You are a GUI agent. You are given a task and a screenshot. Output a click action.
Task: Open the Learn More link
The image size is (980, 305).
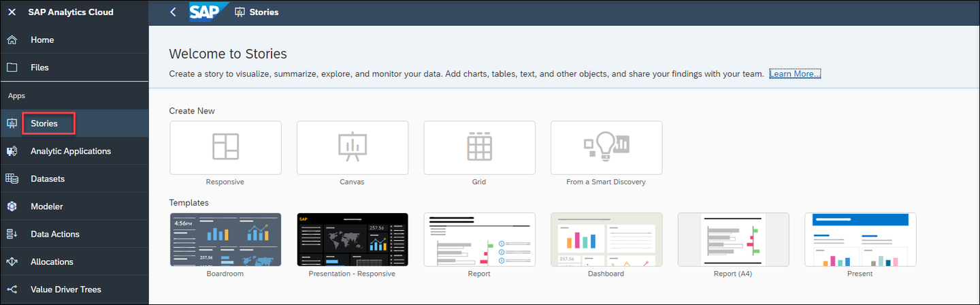pos(795,74)
